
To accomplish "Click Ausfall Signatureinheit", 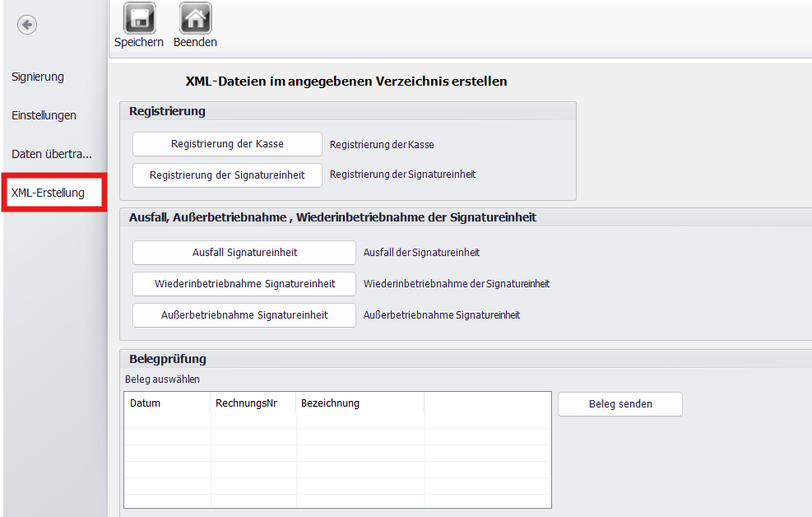I will click(244, 253).
